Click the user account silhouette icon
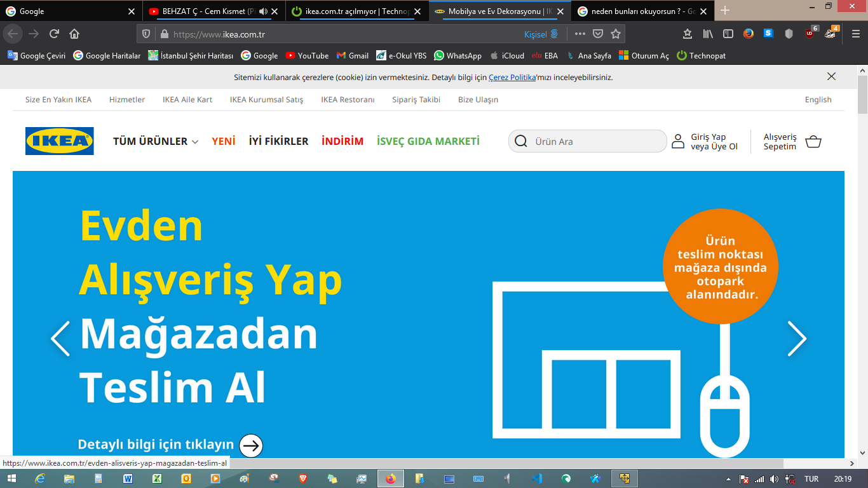 [679, 142]
